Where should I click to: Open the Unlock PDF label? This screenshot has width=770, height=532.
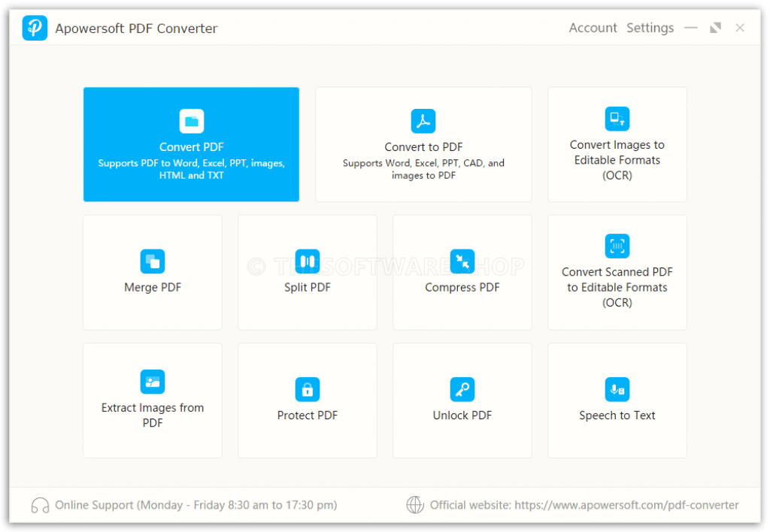click(x=462, y=416)
